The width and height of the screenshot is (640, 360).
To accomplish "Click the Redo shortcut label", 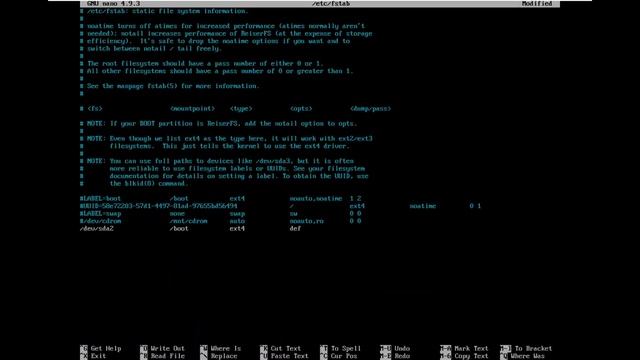I will point(402,356).
